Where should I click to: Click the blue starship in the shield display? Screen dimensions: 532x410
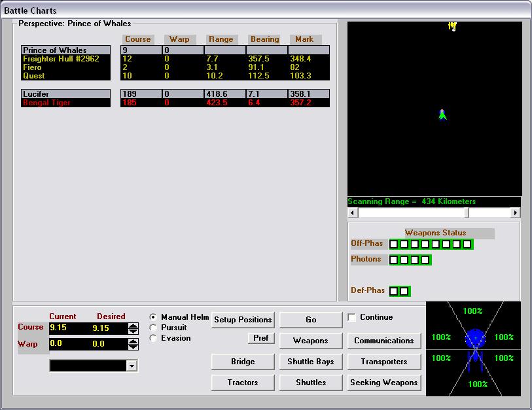coord(475,349)
